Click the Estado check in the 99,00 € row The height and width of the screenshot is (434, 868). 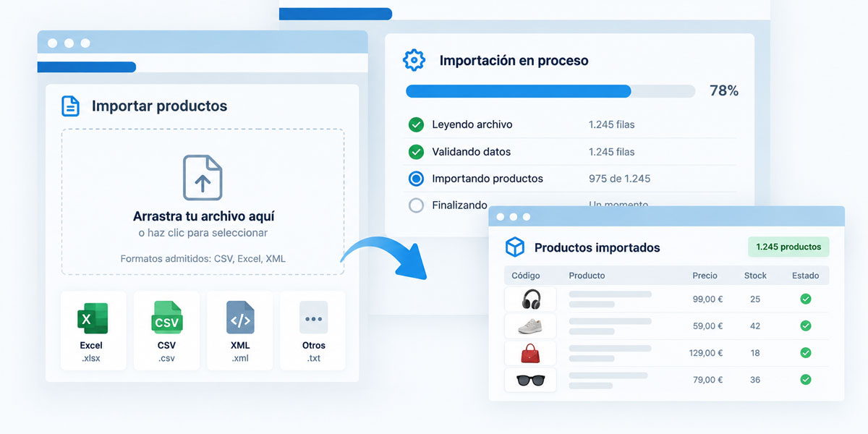tap(805, 299)
